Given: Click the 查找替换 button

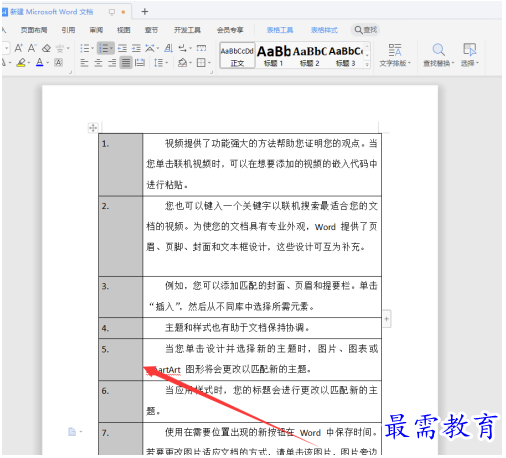Looking at the screenshot, I should 439,55.
